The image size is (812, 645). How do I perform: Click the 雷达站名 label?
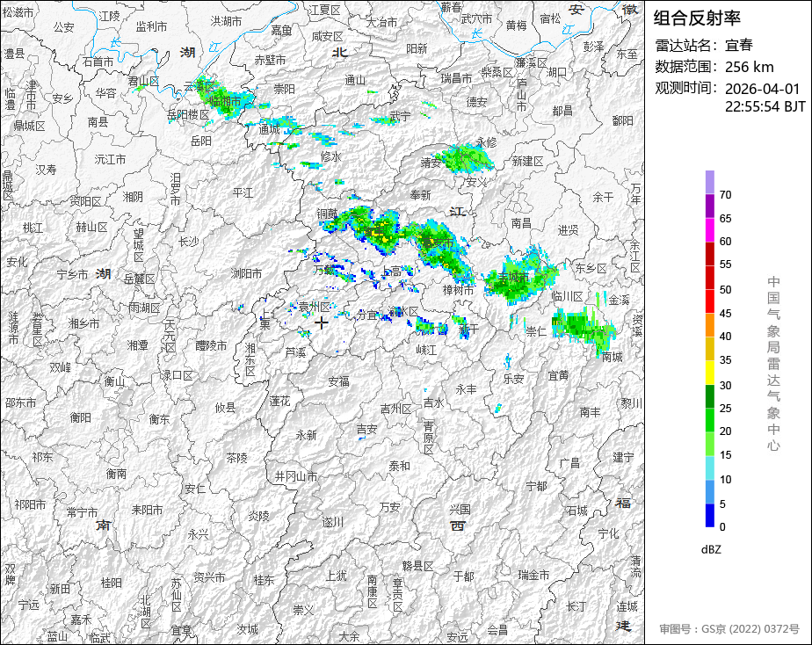(686, 46)
